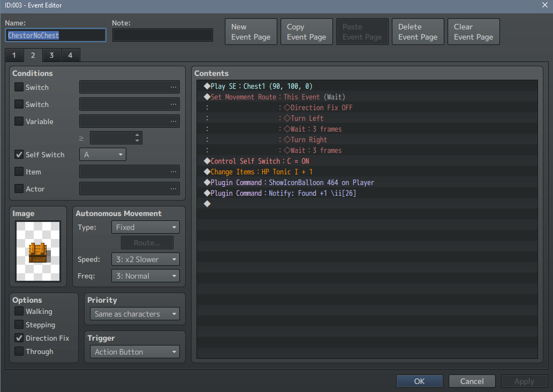Select the Turn Left route line
The width and height of the screenshot is (553, 392).
367,118
